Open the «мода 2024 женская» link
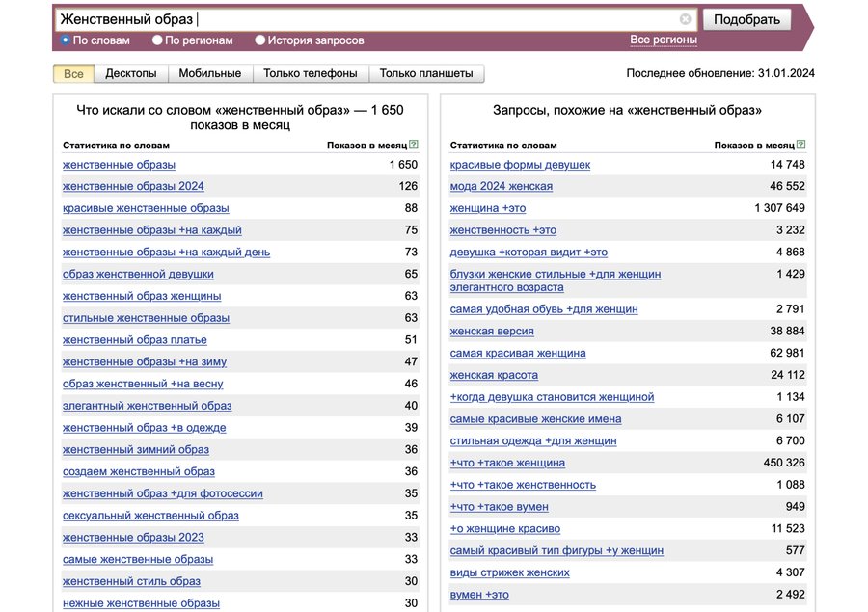868x612 pixels. 501,186
